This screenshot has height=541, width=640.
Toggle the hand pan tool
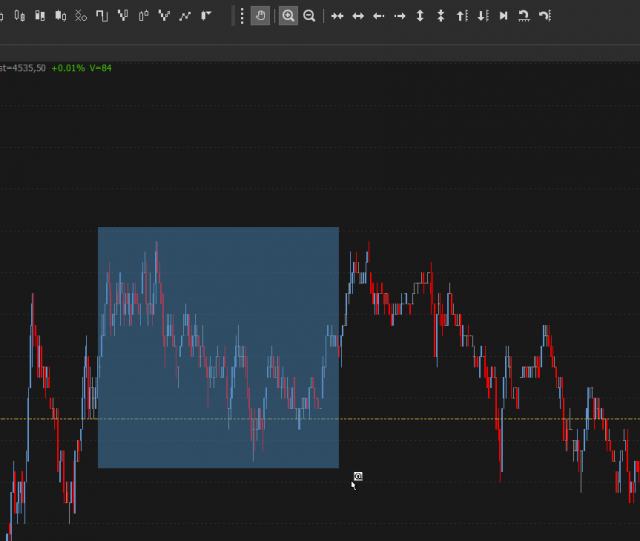pyautogui.click(x=260, y=16)
